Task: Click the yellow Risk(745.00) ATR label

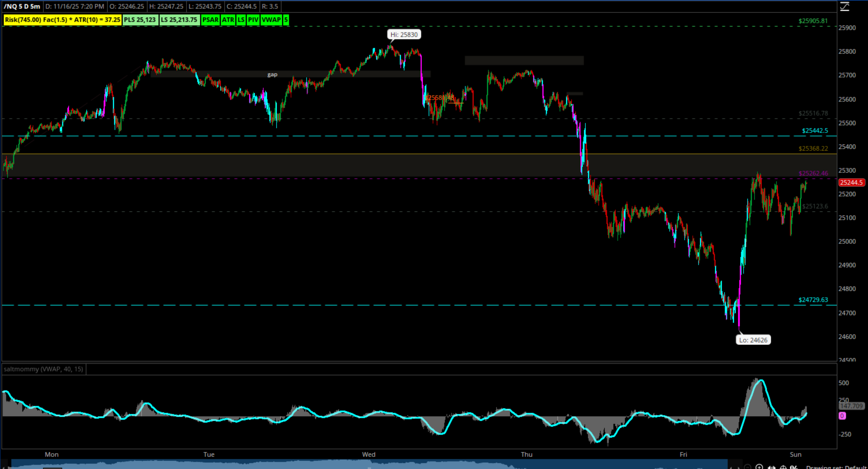Action: pos(62,20)
